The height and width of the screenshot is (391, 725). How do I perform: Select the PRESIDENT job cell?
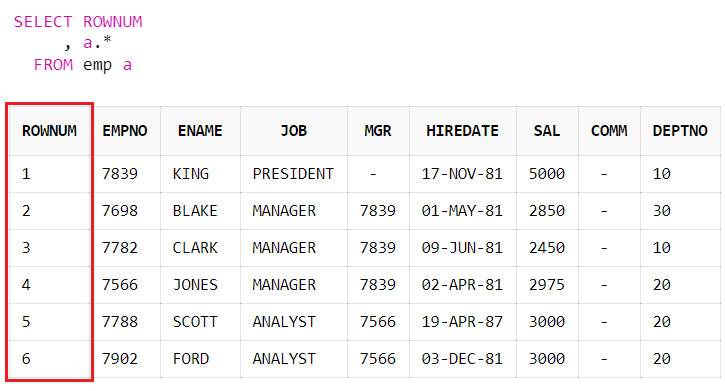tap(294, 174)
